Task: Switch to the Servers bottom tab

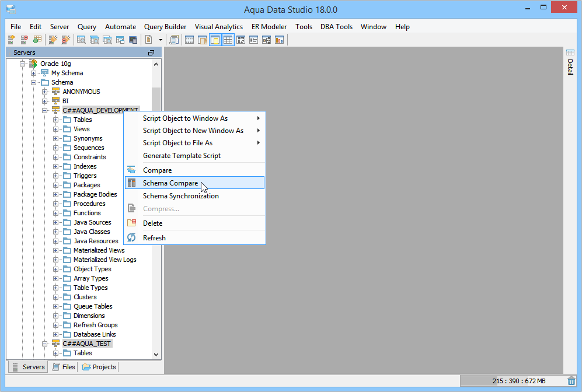Action: tap(28, 367)
